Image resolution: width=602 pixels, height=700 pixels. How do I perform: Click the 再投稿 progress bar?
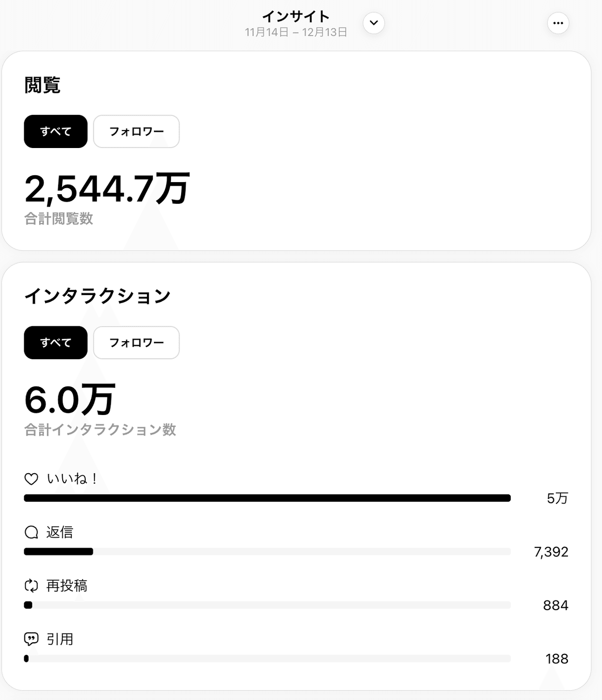tap(267, 605)
